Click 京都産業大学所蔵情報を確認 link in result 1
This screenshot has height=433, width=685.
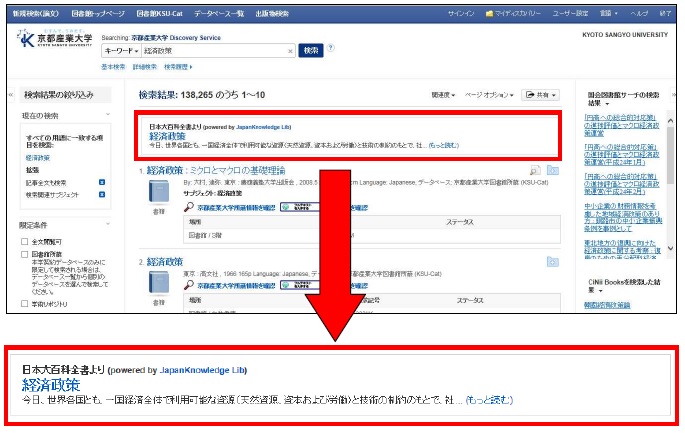236,208
